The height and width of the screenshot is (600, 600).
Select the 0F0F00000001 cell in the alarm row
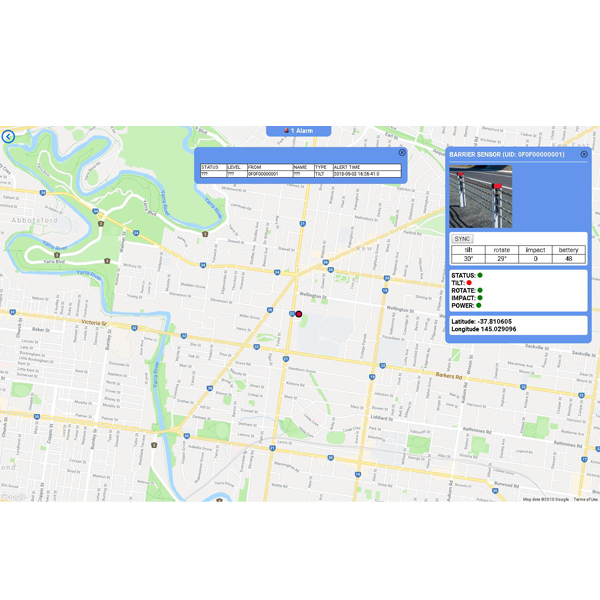click(x=270, y=174)
